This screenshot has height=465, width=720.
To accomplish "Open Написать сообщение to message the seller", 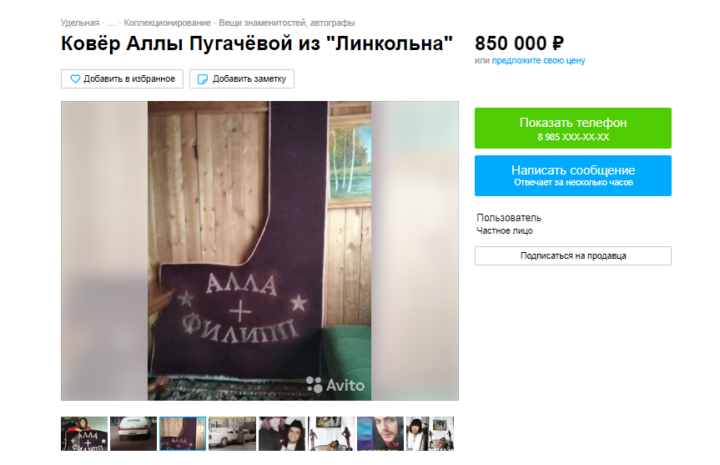I will click(x=573, y=176).
